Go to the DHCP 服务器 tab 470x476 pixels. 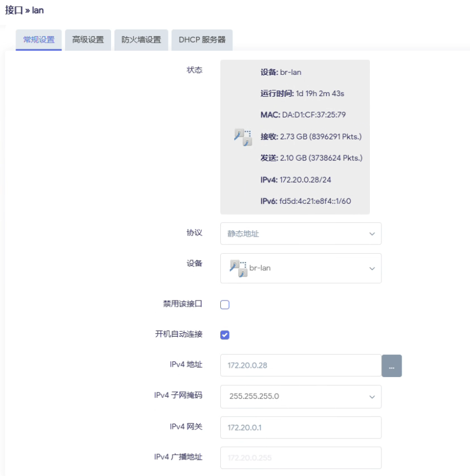click(202, 40)
